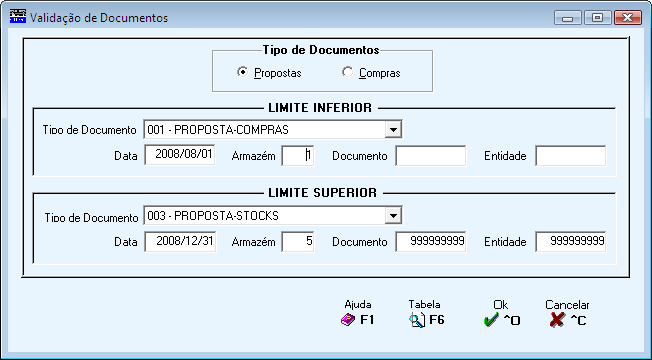652x360 pixels.
Task: Click the upper limit Entidade field 999999999
Action: coord(570,242)
